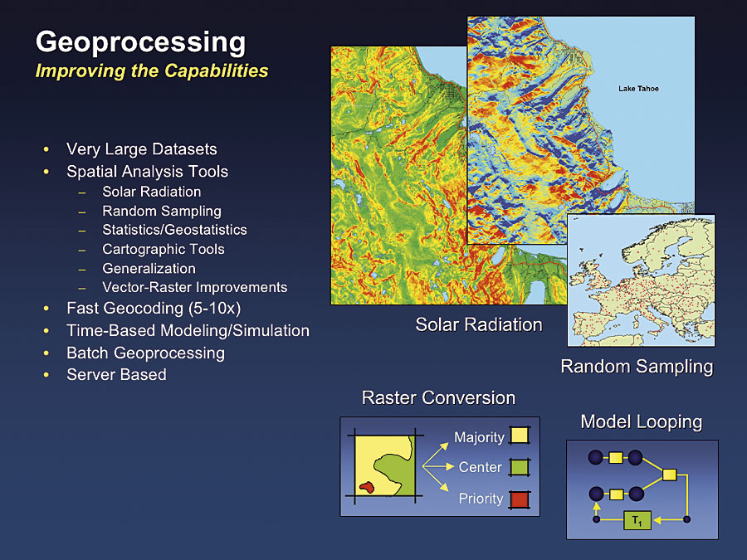Click the yellow Majority color square
This screenshot has width=747, height=560.
(x=520, y=436)
